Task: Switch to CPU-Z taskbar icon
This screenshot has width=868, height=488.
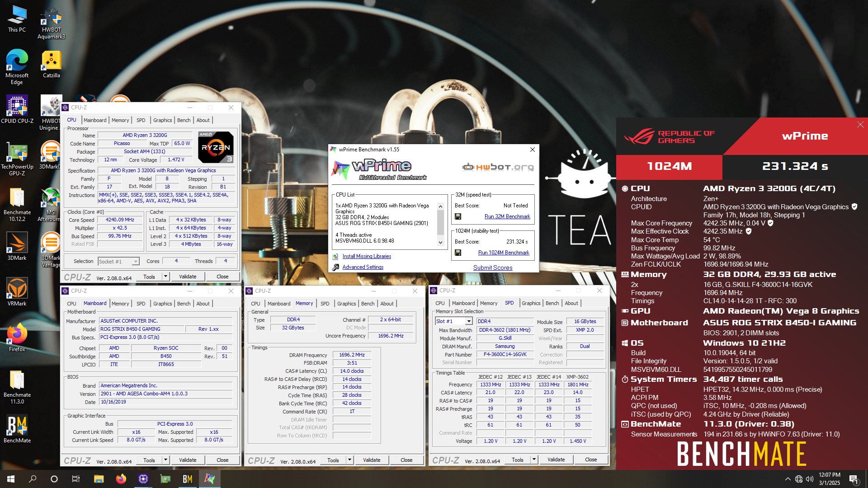Action: 143,479
